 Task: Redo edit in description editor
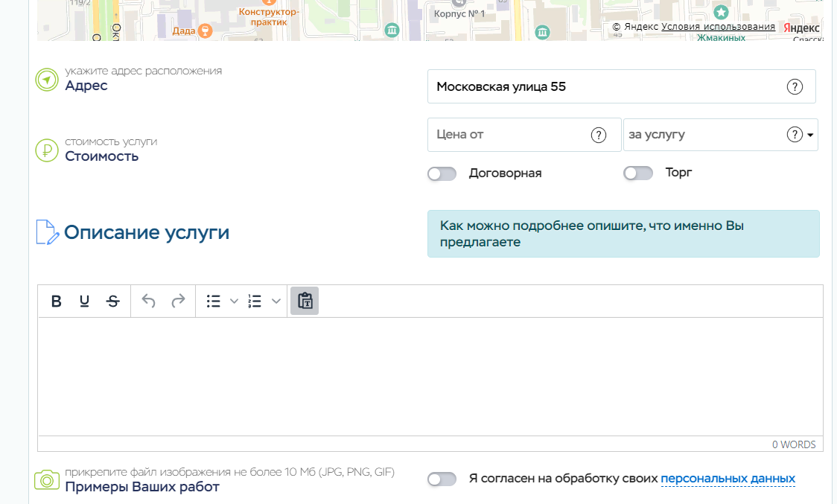(178, 302)
